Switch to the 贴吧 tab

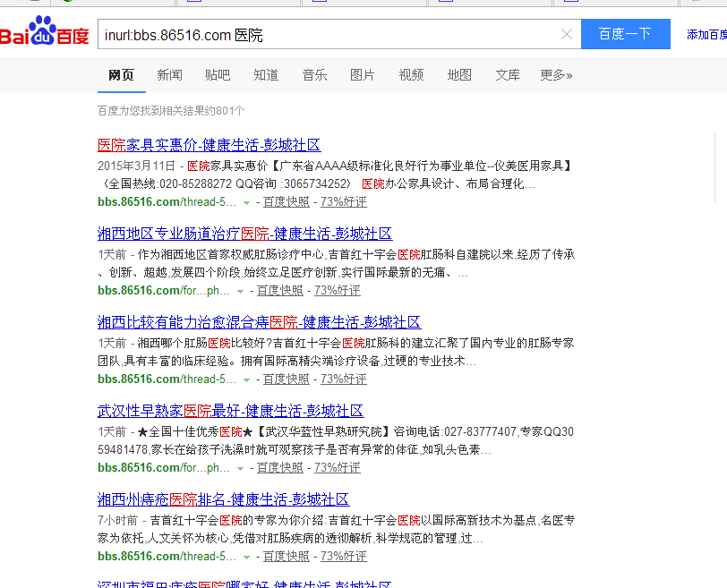(x=218, y=75)
